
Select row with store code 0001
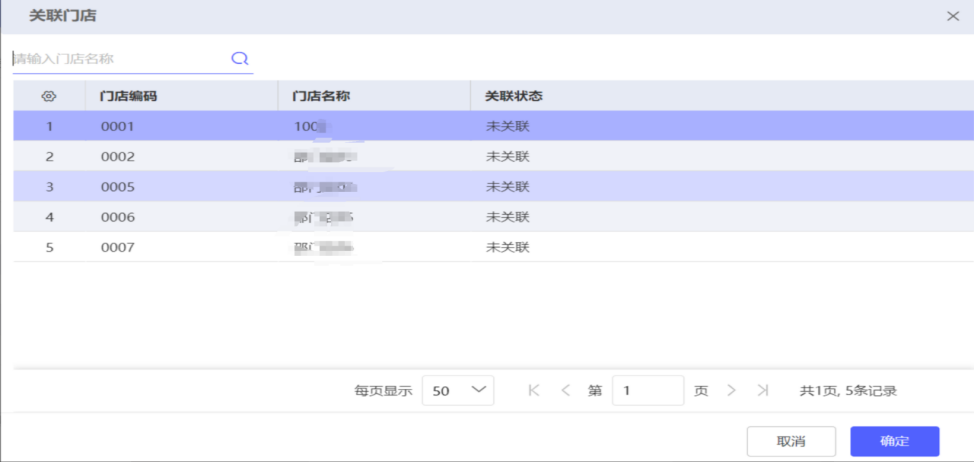[x=117, y=127]
